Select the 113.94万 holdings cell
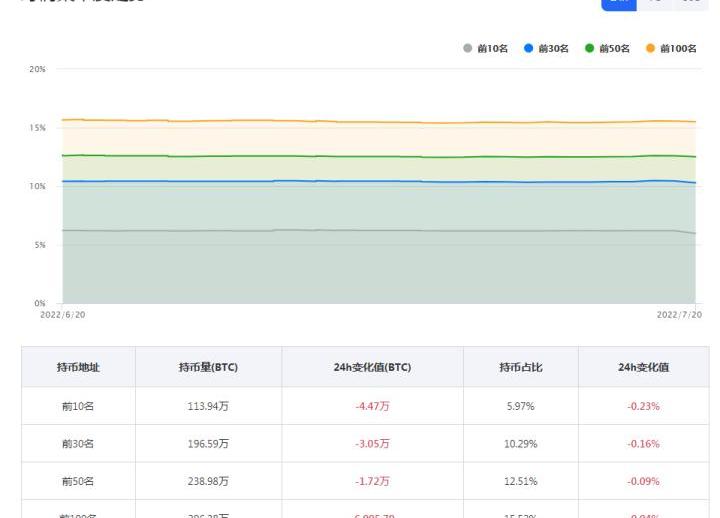The width and height of the screenshot is (720, 518). point(208,406)
